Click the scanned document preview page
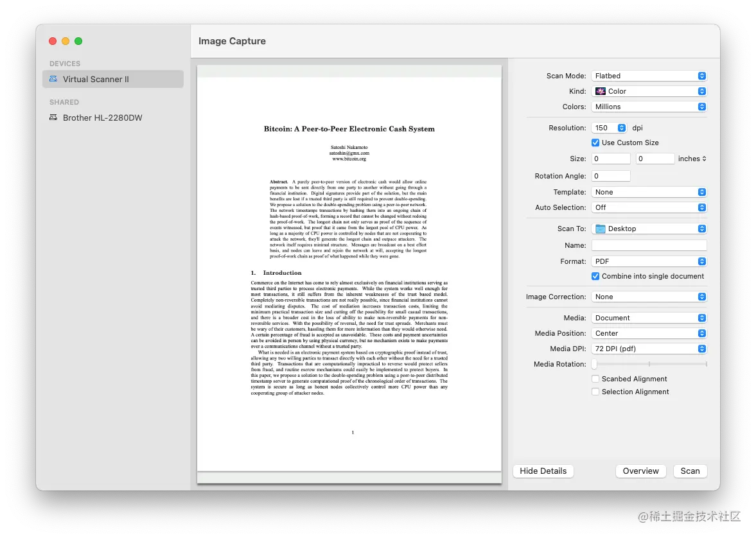The image size is (756, 538). tap(349, 275)
